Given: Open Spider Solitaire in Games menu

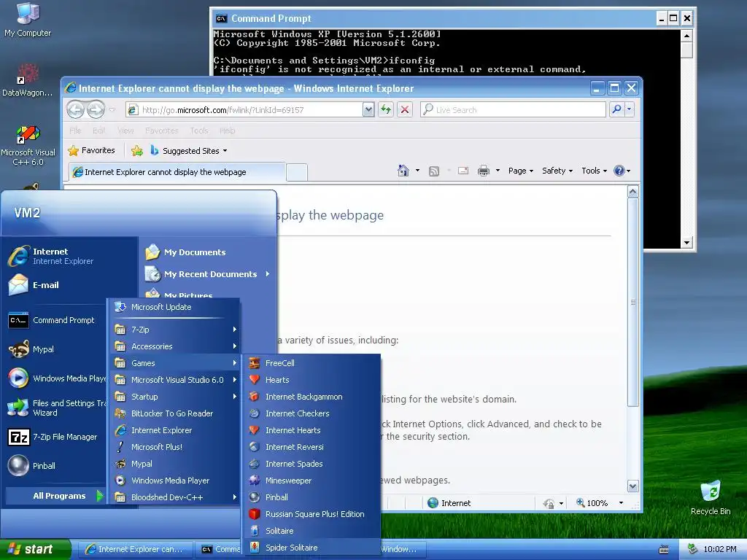Looking at the screenshot, I should 312,548.
